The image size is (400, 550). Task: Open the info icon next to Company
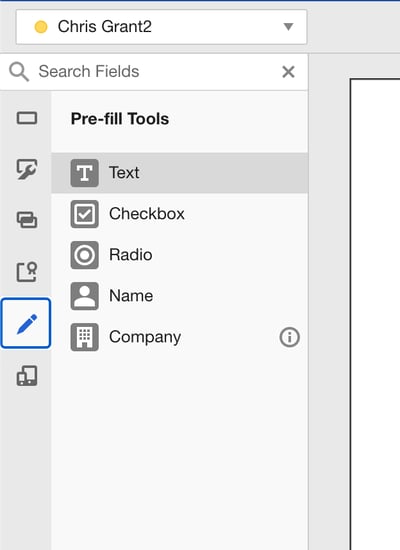(x=289, y=337)
